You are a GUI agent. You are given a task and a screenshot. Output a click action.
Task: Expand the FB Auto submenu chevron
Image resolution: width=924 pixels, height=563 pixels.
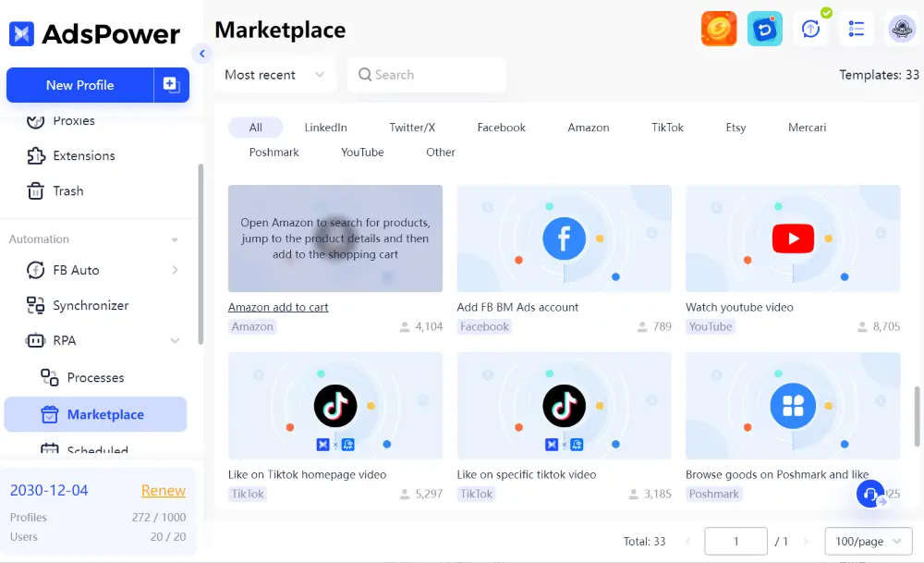pos(175,270)
